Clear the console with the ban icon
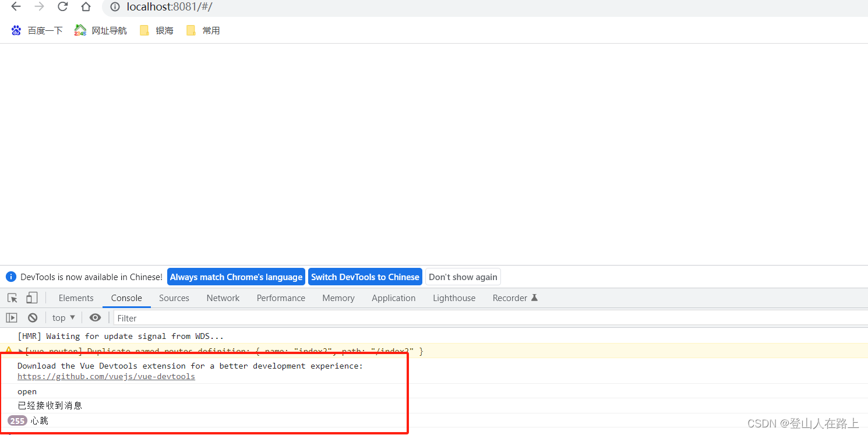Screen dimensions: 868x435 (33, 317)
